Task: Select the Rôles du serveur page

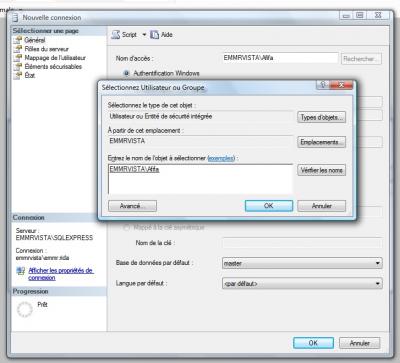Action: pyautogui.click(x=46, y=49)
